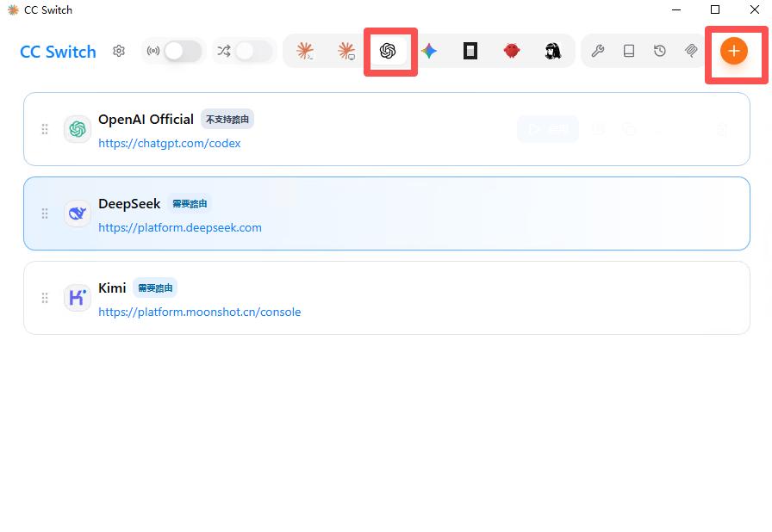
Task: Add a provider with orange plus button
Action: tap(733, 51)
